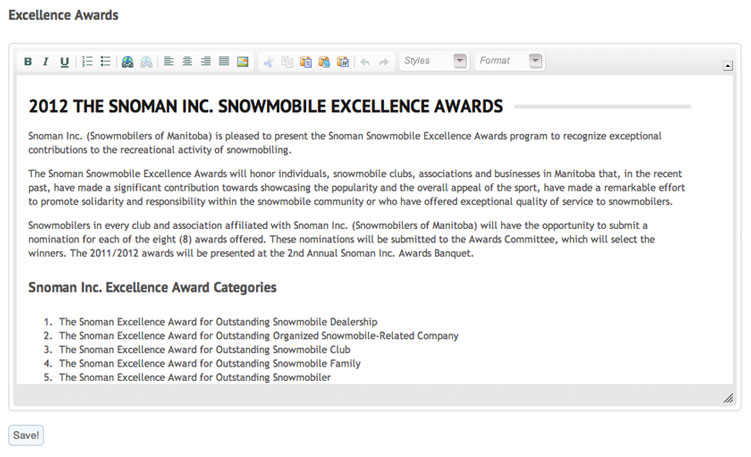Click list item 'Outstanding Snowmobile Family'
Screen dimensions: 751x457
pyautogui.click(x=210, y=364)
